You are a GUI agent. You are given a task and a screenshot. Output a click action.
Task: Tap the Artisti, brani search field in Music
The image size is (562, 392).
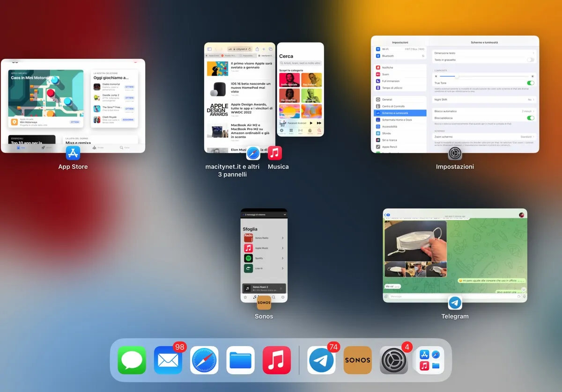point(300,63)
